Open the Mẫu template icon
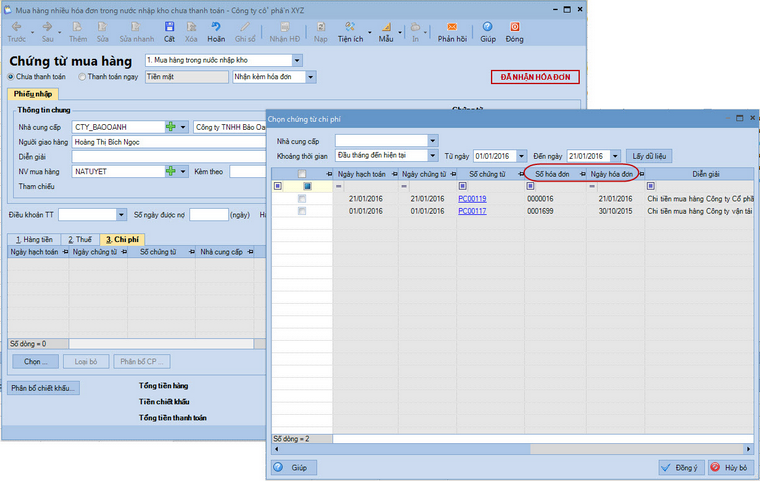The image size is (760, 481). [386, 27]
